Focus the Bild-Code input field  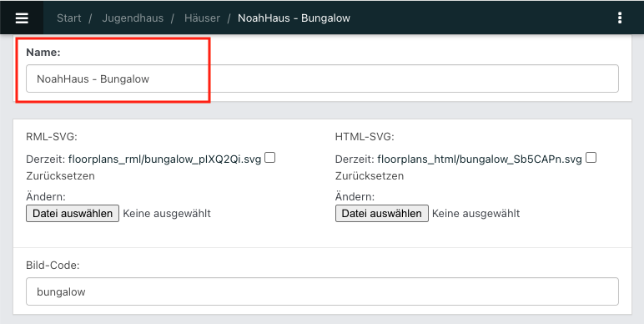322,291
